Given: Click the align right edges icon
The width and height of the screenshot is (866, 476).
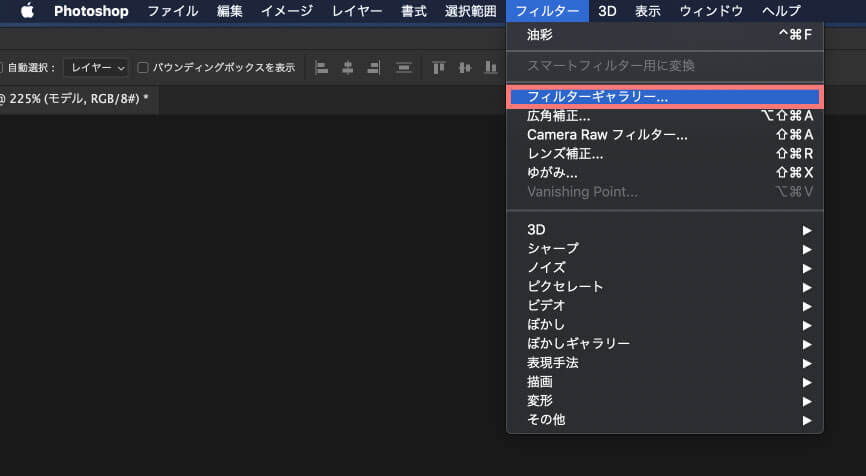Looking at the screenshot, I should pos(374,68).
